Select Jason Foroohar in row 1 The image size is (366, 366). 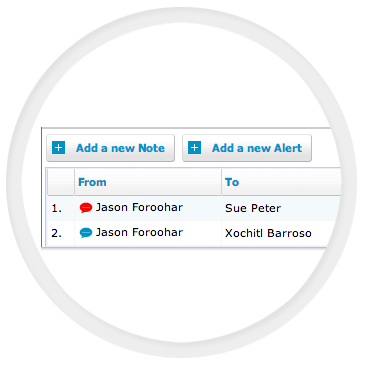[x=139, y=207]
